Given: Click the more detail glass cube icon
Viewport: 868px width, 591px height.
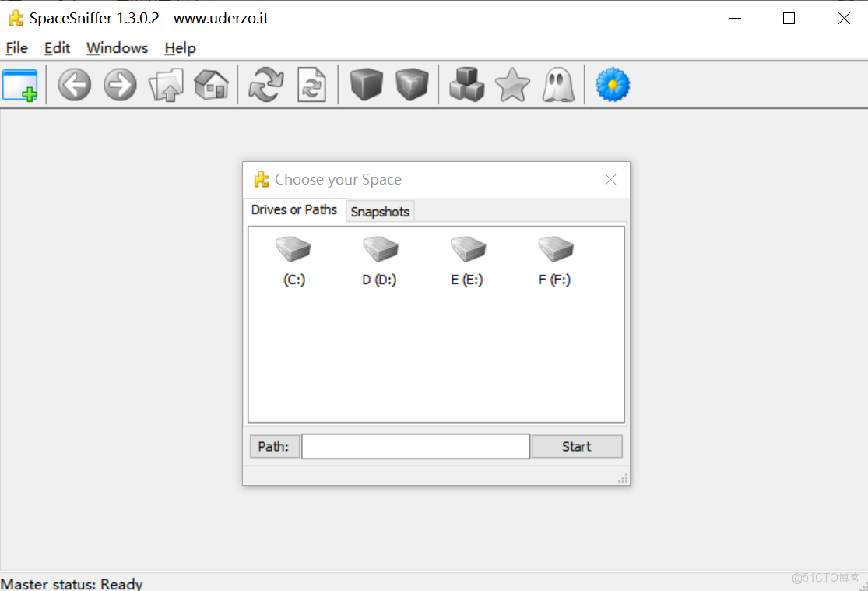Looking at the screenshot, I should (x=412, y=84).
